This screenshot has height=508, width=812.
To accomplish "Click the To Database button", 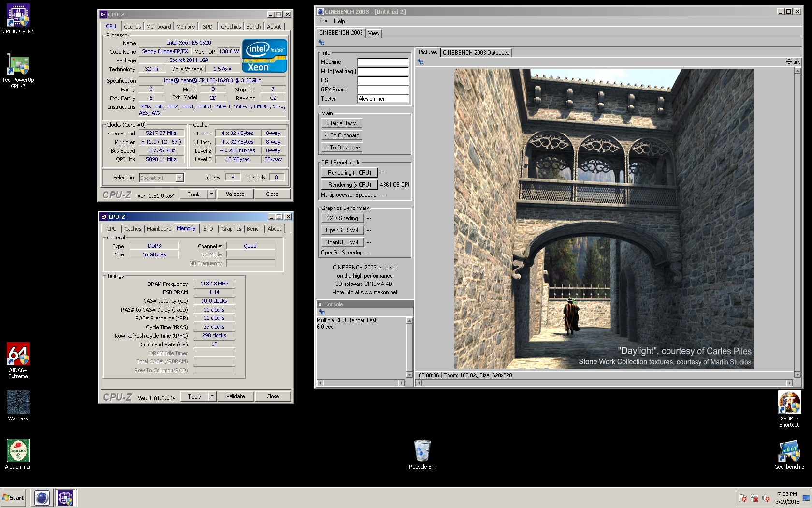I will tap(342, 148).
